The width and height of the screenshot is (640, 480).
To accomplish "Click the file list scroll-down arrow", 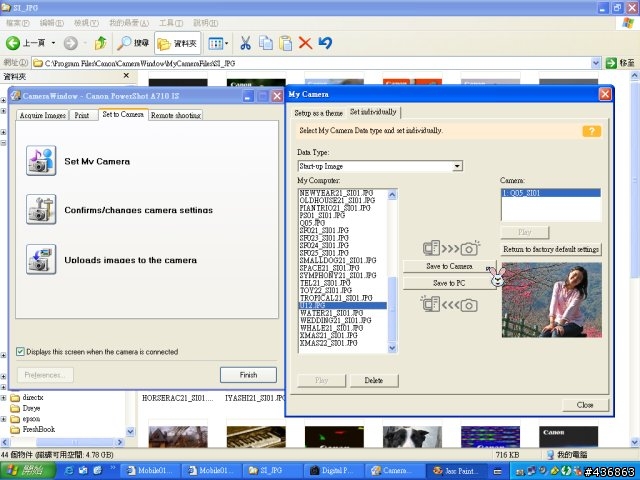I will (392, 348).
